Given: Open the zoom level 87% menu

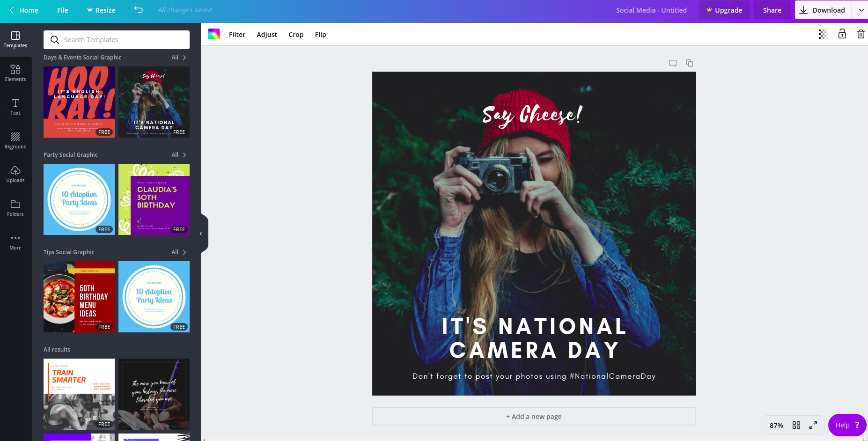Looking at the screenshot, I should tap(776, 425).
